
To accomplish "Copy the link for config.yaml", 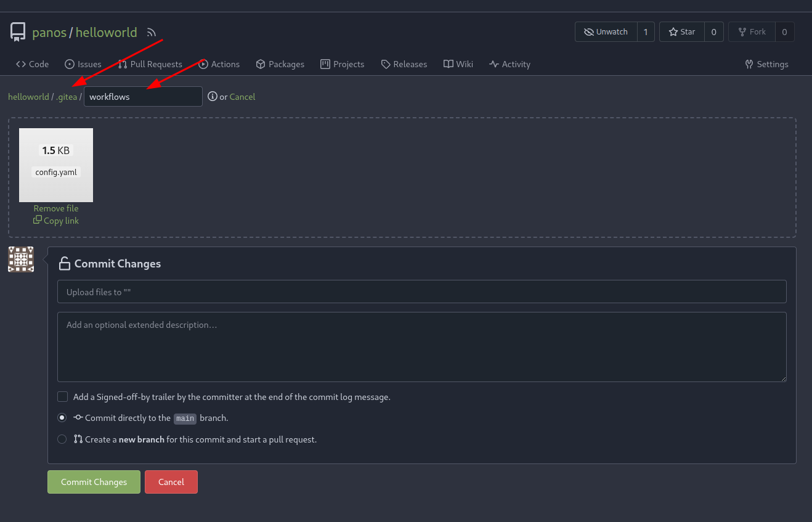I will 55,220.
